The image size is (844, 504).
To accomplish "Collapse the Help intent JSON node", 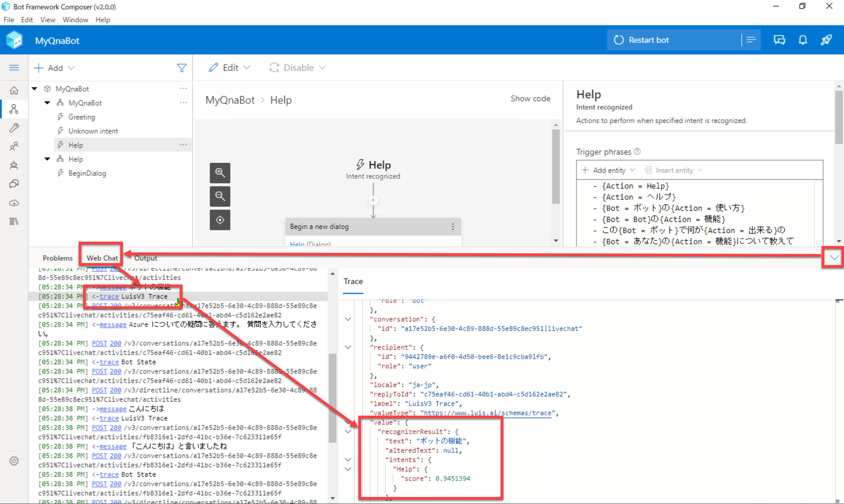I will pos(348,469).
